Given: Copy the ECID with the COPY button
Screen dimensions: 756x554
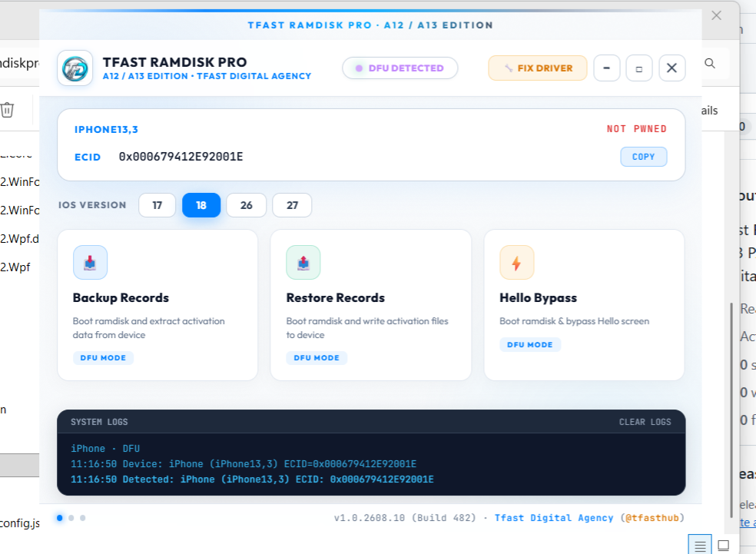Looking at the screenshot, I should coord(643,157).
